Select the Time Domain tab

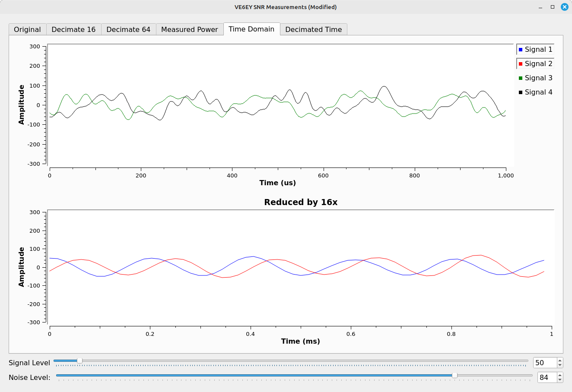coord(251,29)
